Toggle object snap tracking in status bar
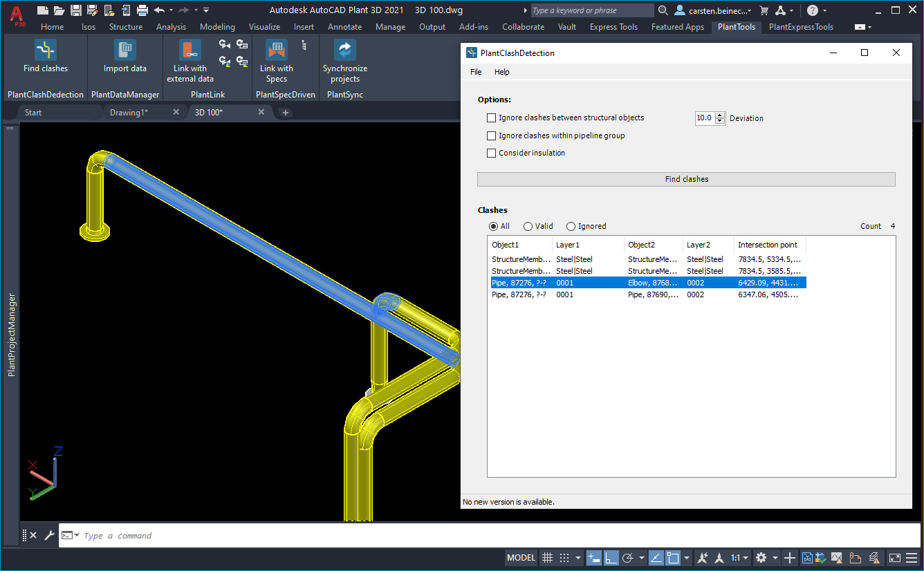The width and height of the screenshot is (924, 571). coord(656,558)
